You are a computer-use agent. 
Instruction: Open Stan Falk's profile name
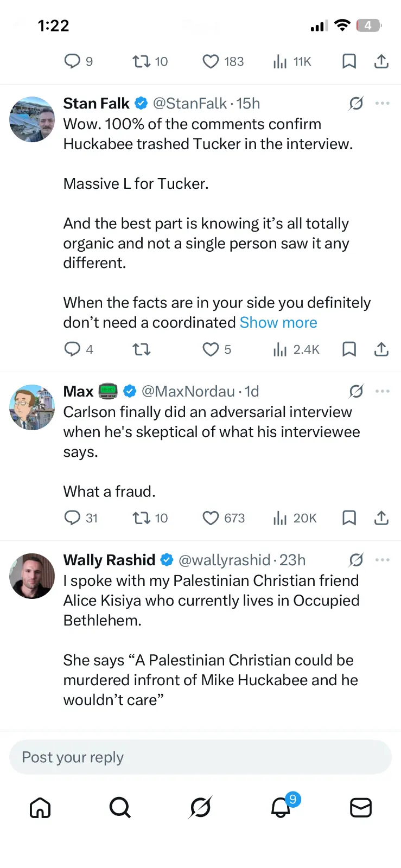[97, 103]
